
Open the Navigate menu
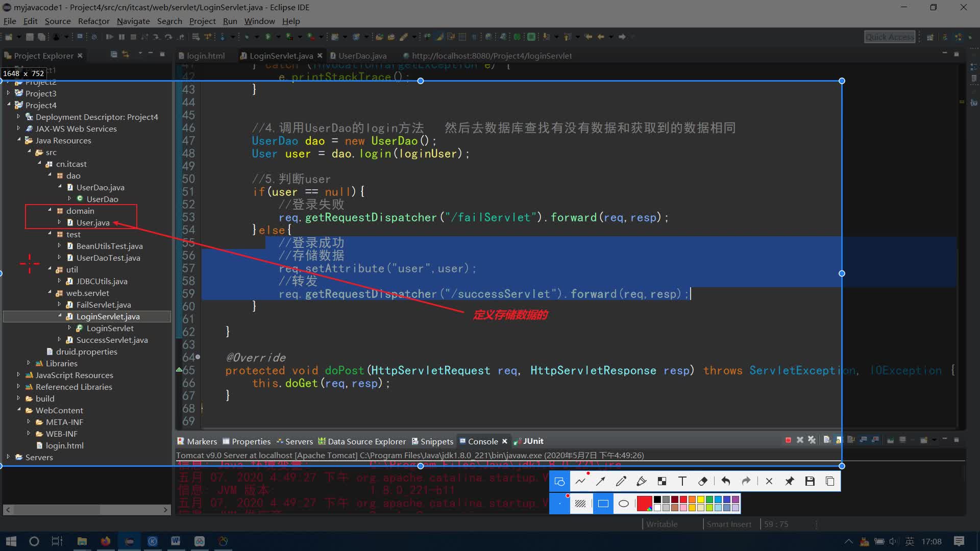133,21
